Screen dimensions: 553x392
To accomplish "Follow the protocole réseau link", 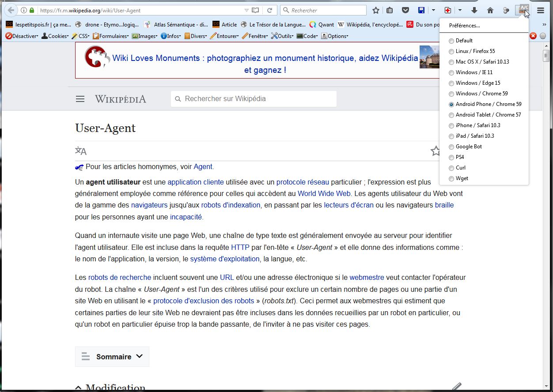I will pos(303,182).
